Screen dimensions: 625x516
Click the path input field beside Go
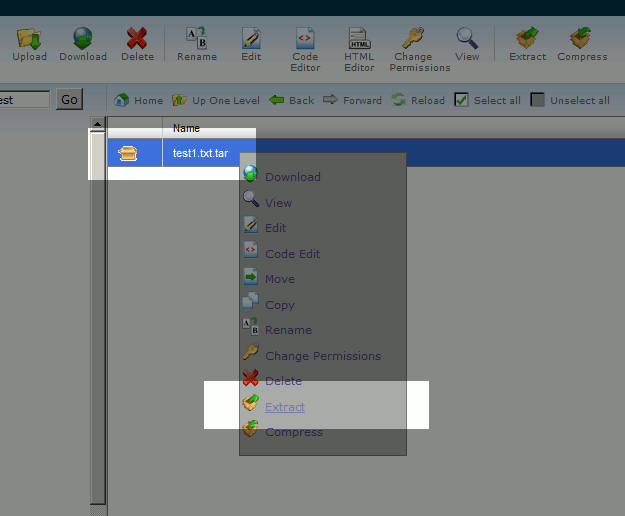click(x=25, y=99)
